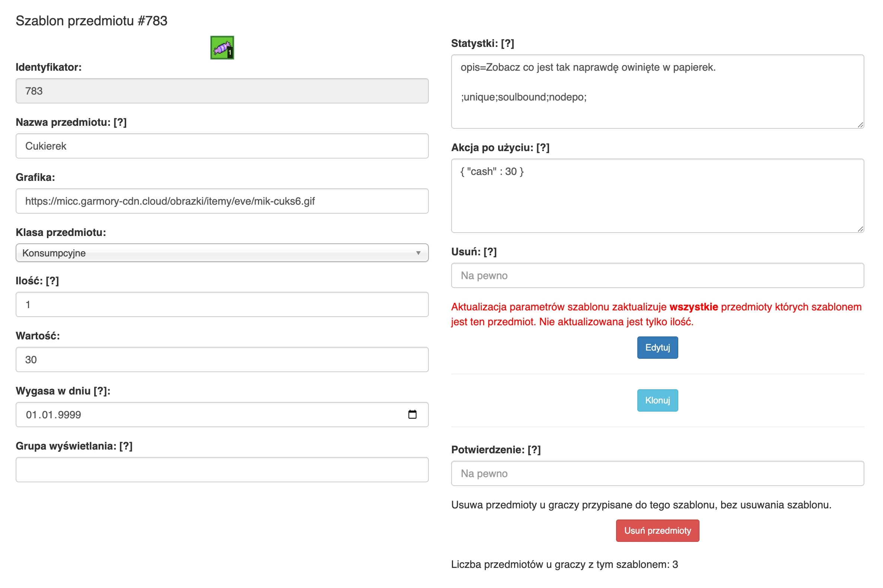The image size is (883, 588).
Task: Click the help [?] beside Grupa wyświetlania
Action: tap(126, 446)
